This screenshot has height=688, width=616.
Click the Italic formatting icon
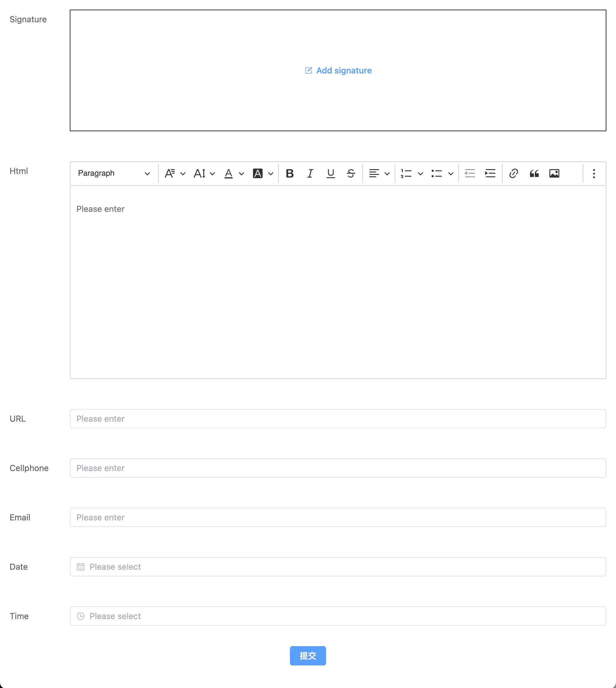point(310,173)
